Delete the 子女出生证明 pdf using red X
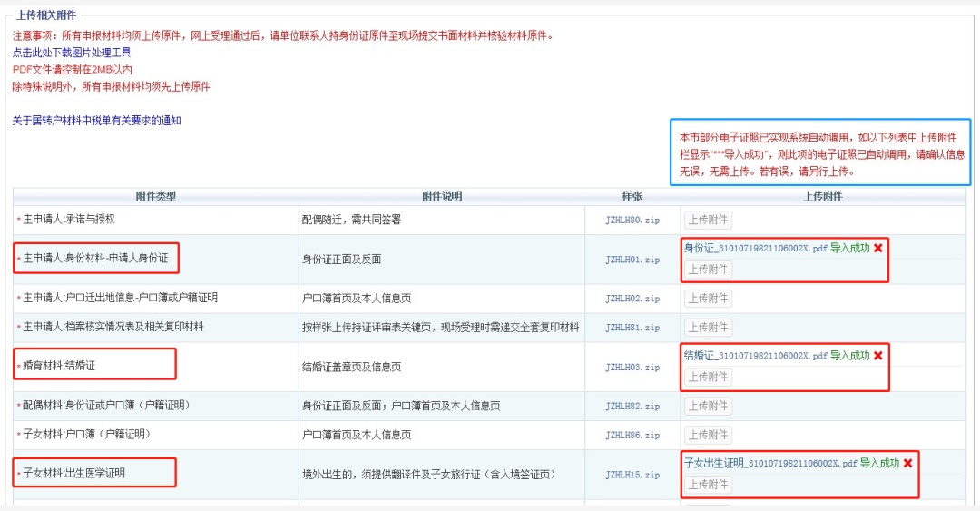This screenshot has height=511, width=980. [x=907, y=464]
